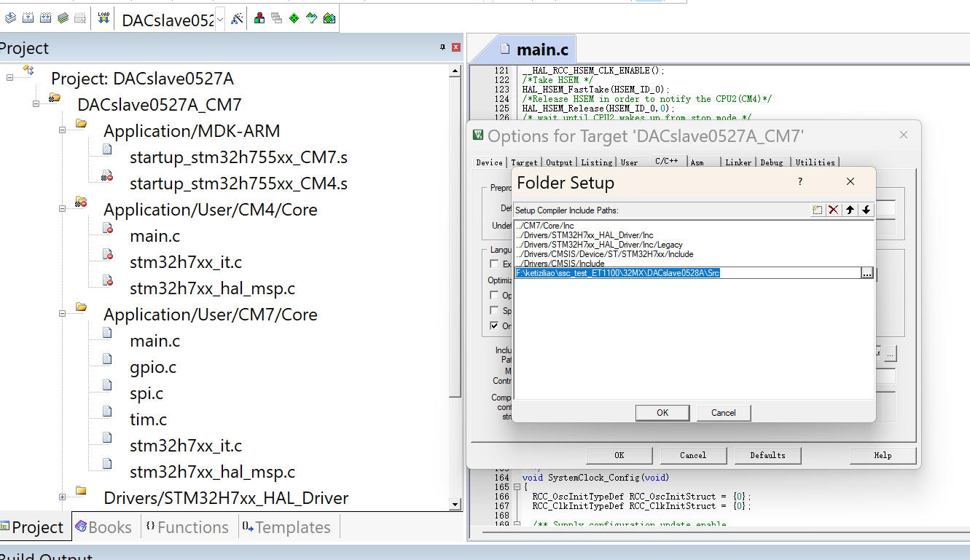Click the Stop build toolbar icon
Image resolution: width=970 pixels, height=560 pixels.
point(80,18)
